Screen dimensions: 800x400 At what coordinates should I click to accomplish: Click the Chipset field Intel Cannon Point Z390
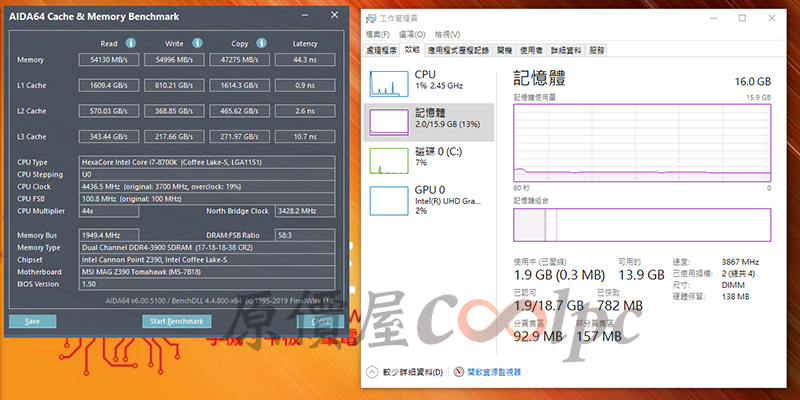pyautogui.click(x=207, y=260)
